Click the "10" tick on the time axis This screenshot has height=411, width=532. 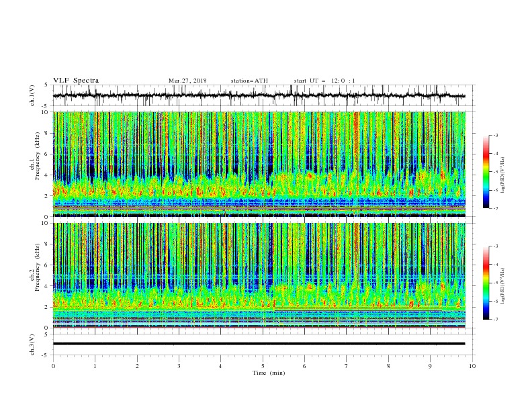pyautogui.click(x=472, y=366)
